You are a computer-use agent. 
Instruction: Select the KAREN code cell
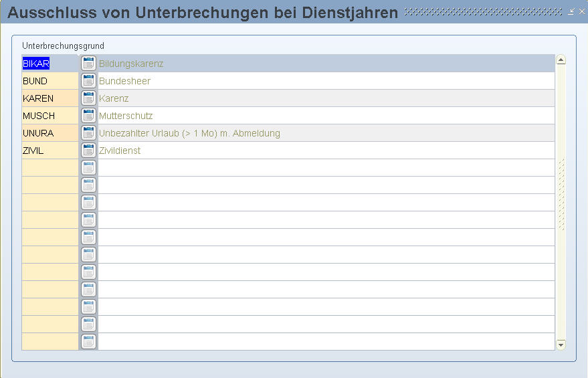coord(50,98)
